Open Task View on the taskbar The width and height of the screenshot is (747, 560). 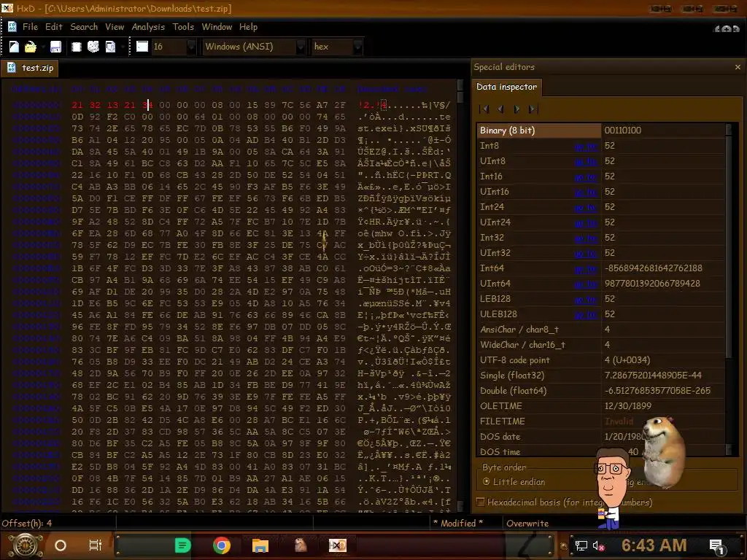click(x=96, y=545)
